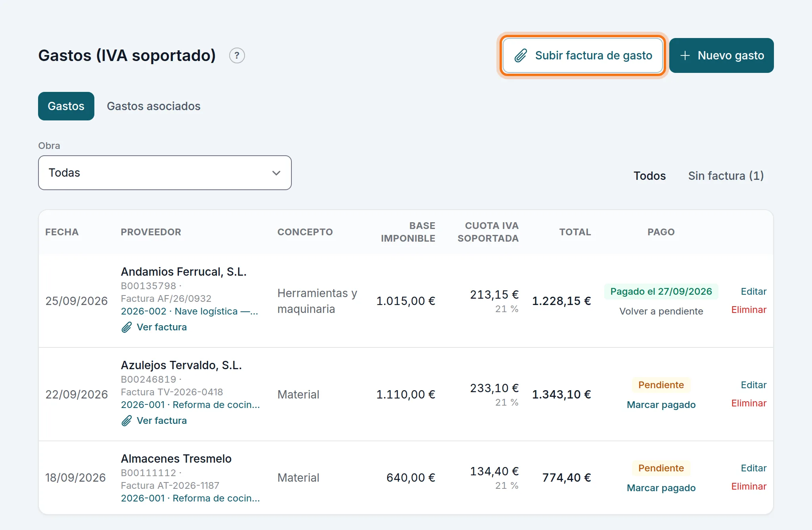Screen dimensions: 812x530
Task: Edit the Almacenes Tresmelo expense
Action: coord(754,468)
